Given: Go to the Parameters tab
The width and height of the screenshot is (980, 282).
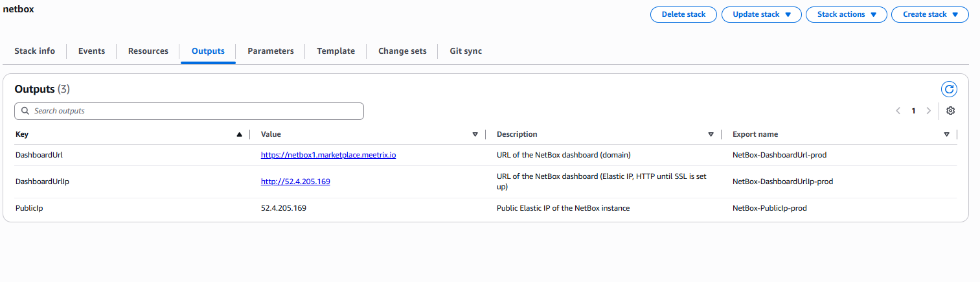Looking at the screenshot, I should pos(271,51).
